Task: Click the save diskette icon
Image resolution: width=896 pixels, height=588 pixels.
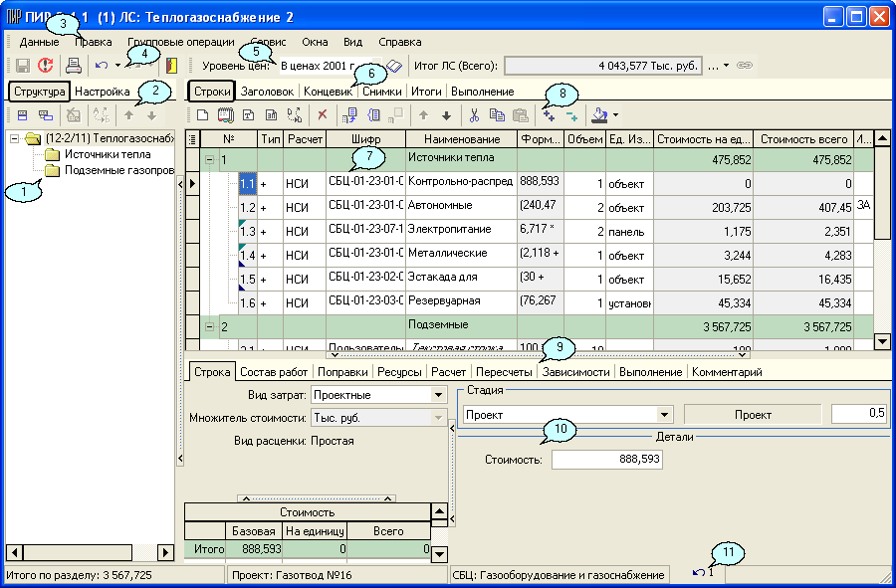Action: [x=23, y=66]
